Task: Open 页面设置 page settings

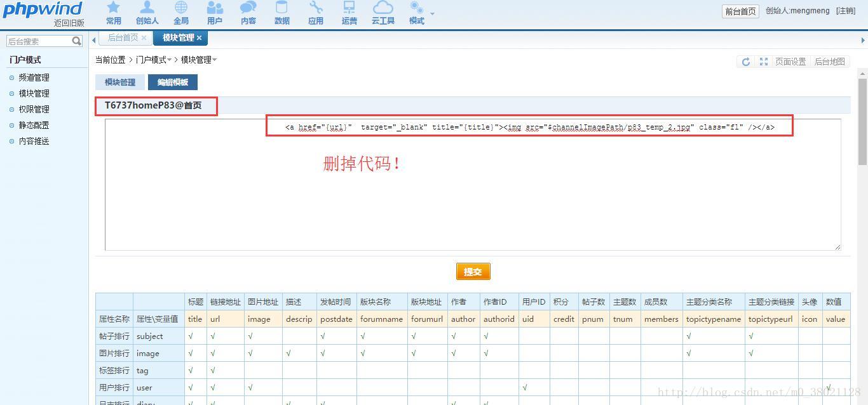Action: coord(790,62)
